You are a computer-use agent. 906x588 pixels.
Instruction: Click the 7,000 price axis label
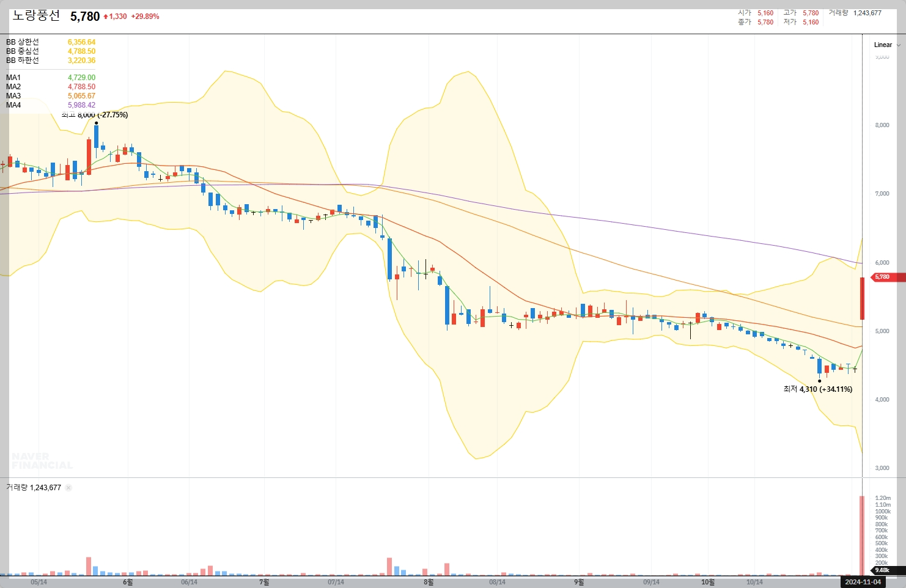(x=882, y=194)
